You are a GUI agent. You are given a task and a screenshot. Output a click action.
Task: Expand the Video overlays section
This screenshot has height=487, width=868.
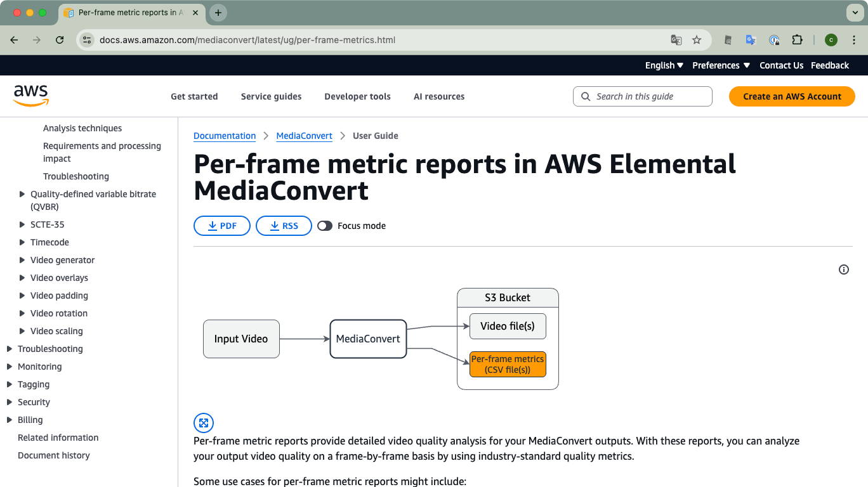coord(23,278)
